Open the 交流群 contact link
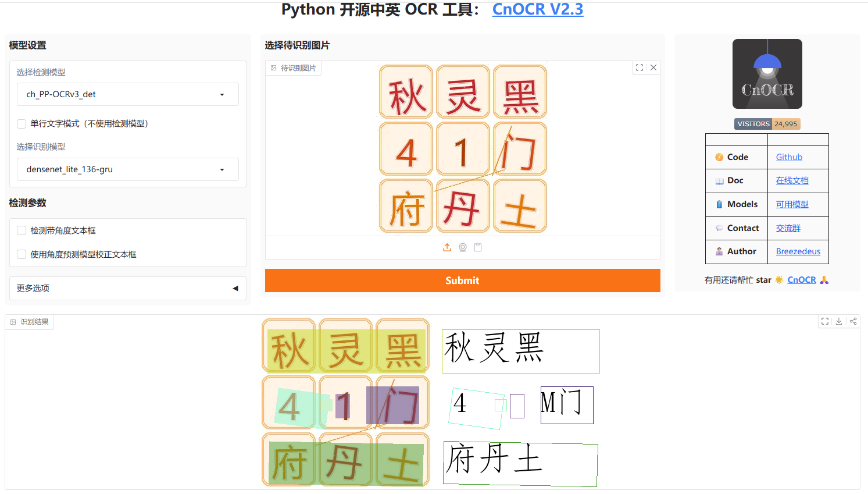Viewport: 868px width, 494px height. click(788, 228)
